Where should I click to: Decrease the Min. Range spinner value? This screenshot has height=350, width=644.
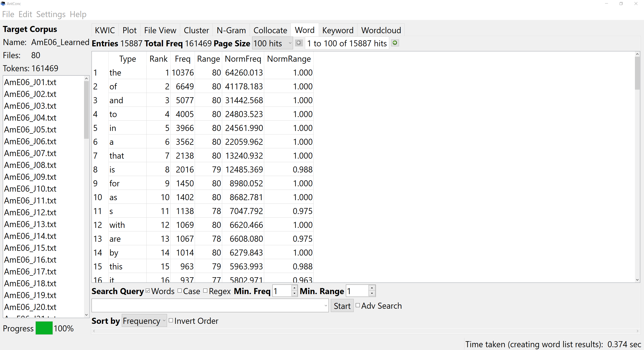(372, 294)
